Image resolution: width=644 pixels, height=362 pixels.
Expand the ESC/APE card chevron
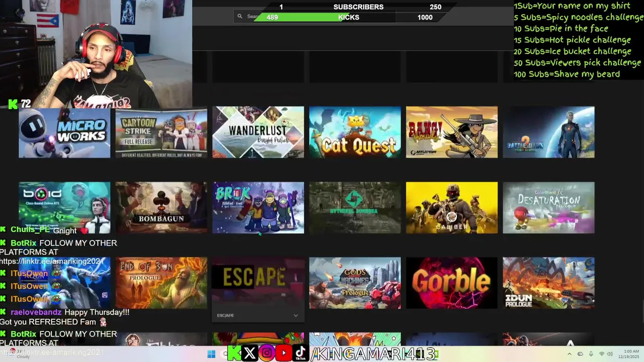click(296, 316)
